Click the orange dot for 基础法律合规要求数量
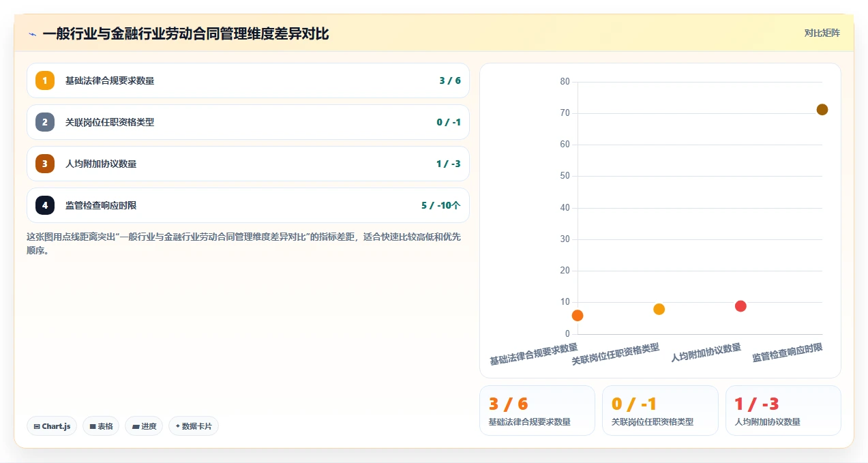The height and width of the screenshot is (463, 868). click(x=578, y=315)
